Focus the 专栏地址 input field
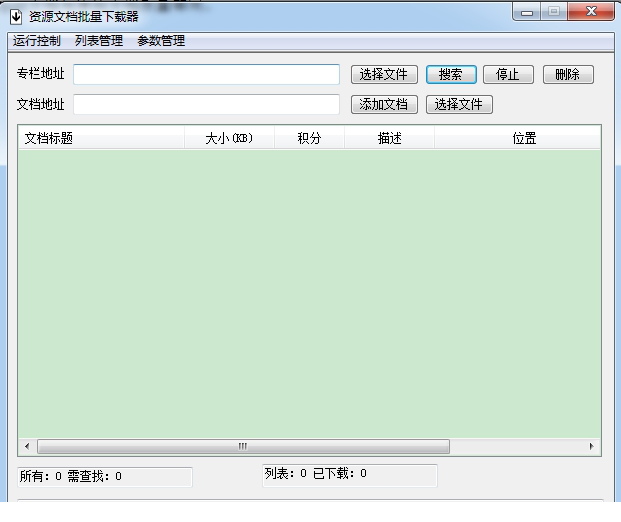Screen dimensions: 621x522 [206, 74]
